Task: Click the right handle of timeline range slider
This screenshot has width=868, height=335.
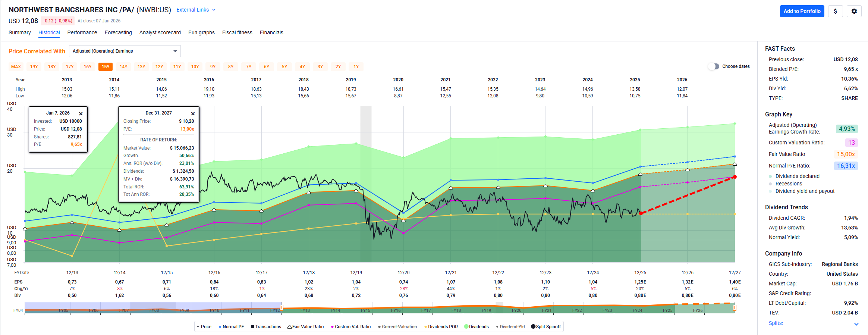Action: tap(735, 308)
